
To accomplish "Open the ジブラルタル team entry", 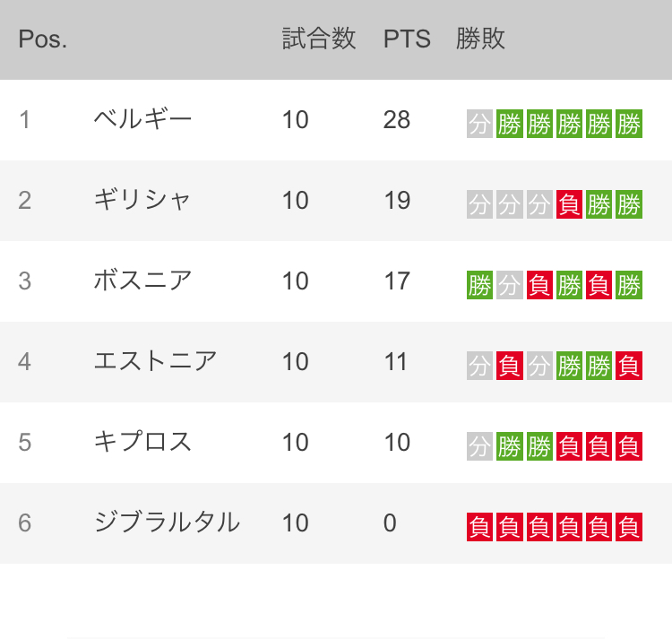I will tap(336, 522).
